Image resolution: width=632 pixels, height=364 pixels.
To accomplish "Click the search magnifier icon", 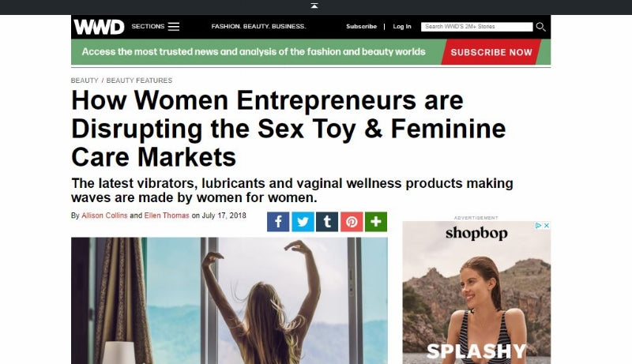I will 541,27.
